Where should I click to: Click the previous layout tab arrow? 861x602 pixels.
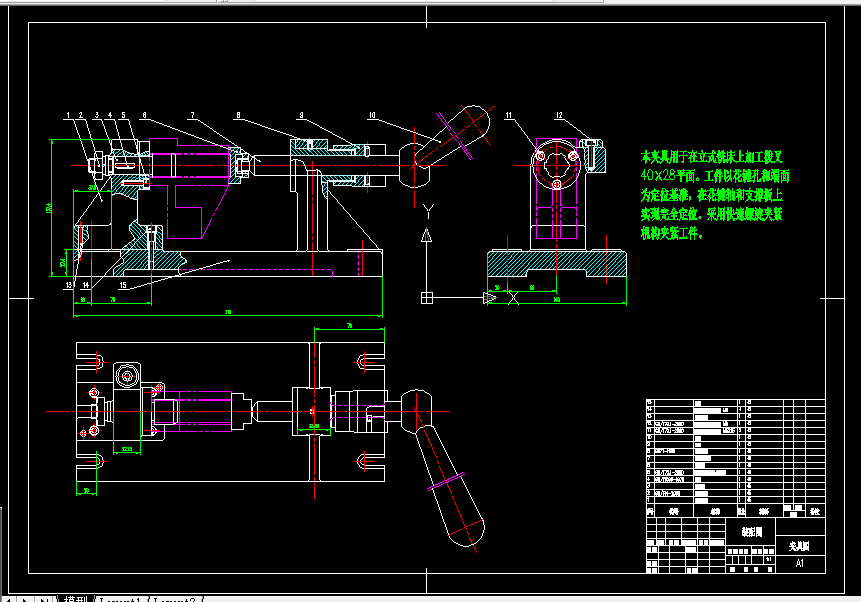tap(8, 599)
